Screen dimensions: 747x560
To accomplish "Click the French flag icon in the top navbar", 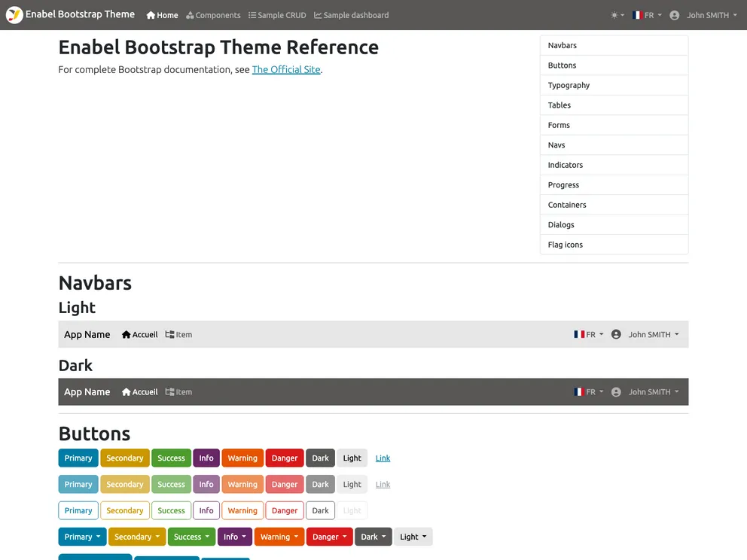I will [x=638, y=15].
